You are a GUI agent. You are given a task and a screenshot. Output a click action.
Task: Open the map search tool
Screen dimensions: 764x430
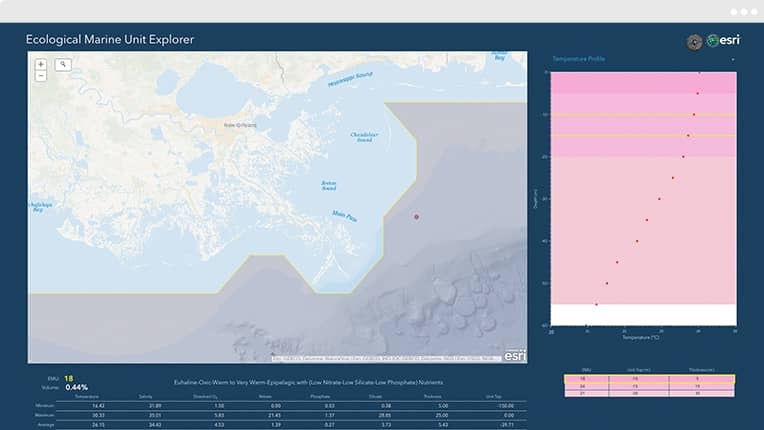coord(63,64)
